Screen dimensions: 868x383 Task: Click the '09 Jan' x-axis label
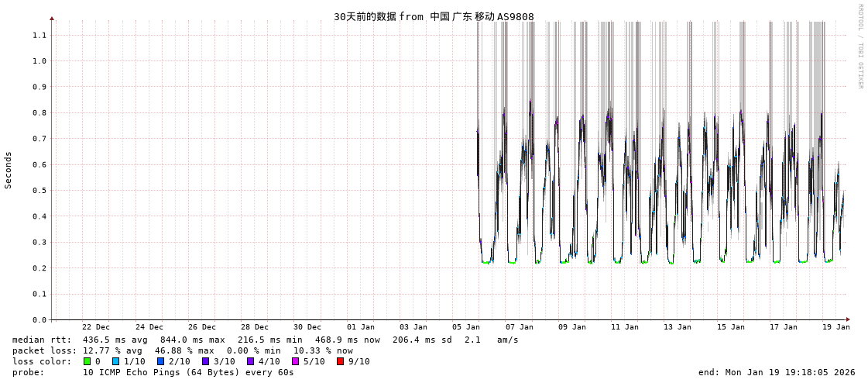572,327
